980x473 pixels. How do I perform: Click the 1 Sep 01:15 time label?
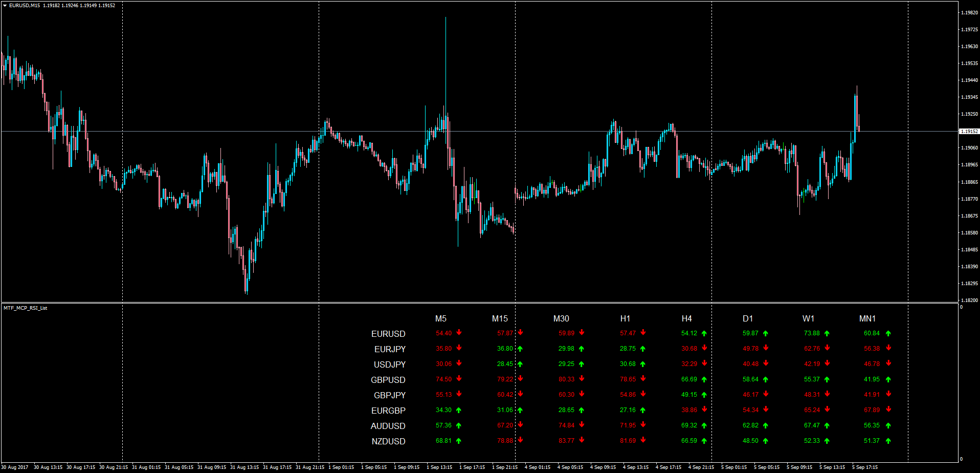(x=341, y=467)
